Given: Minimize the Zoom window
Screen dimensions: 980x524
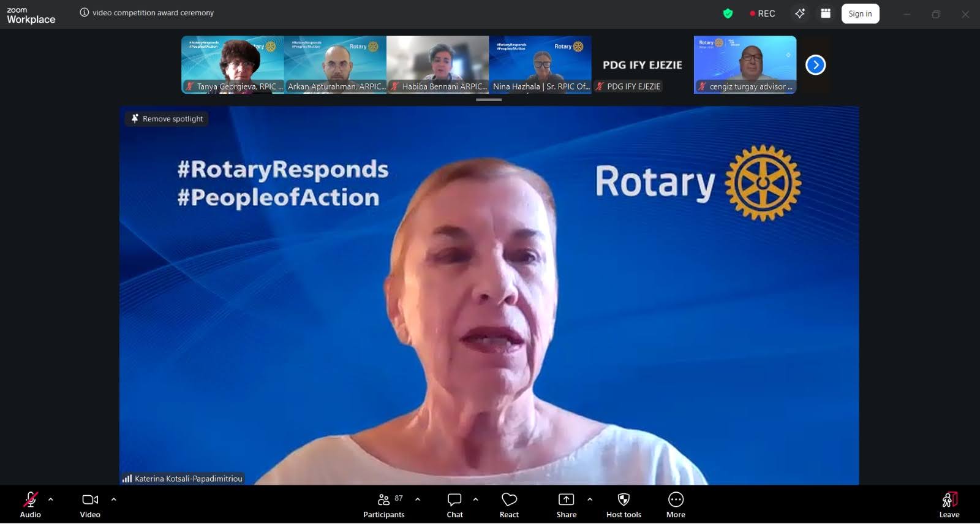Looking at the screenshot, I should click(x=907, y=14).
